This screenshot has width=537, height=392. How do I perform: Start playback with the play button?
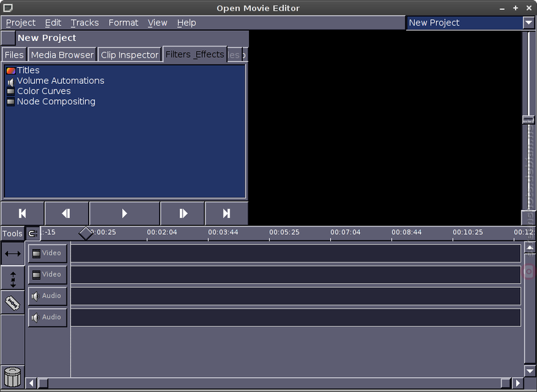pyautogui.click(x=124, y=213)
